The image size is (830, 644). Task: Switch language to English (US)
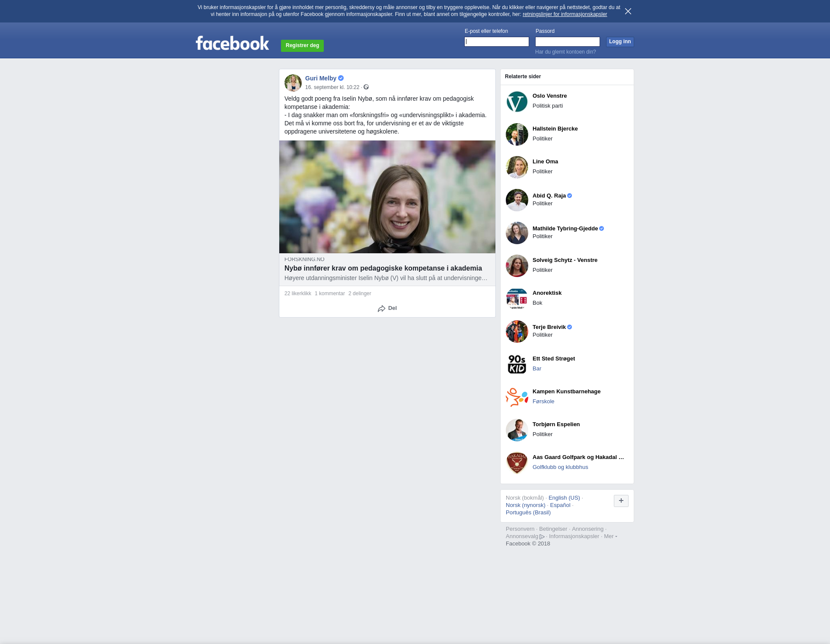tap(564, 498)
